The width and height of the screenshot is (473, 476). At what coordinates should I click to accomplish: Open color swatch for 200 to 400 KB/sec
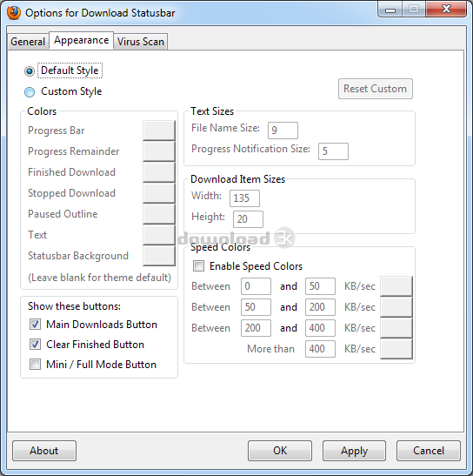coord(396,328)
